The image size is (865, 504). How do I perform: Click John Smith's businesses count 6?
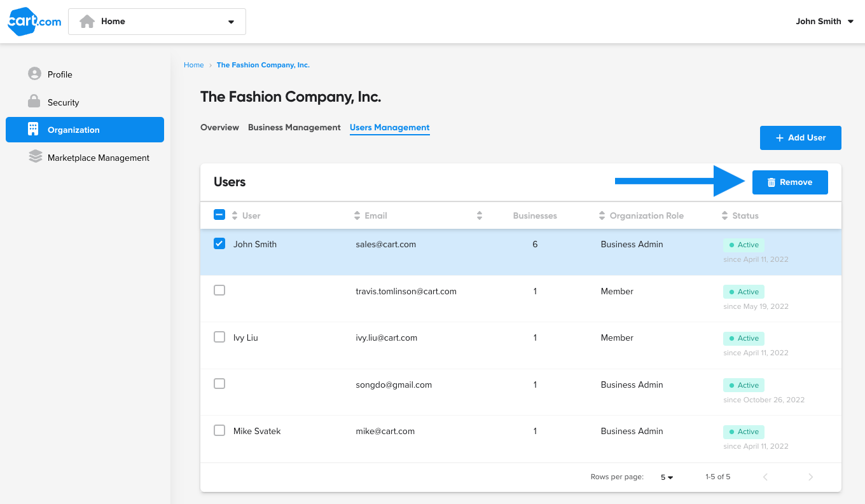(535, 244)
